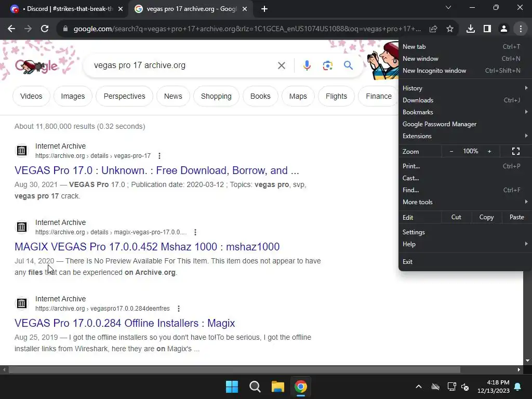
Task: Open Settings from Chrome menu
Action: pyautogui.click(x=465, y=232)
